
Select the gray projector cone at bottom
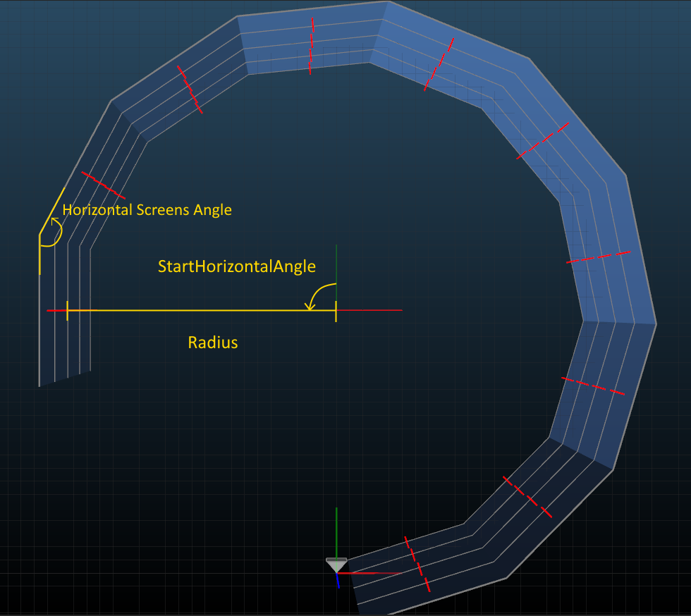click(x=337, y=565)
